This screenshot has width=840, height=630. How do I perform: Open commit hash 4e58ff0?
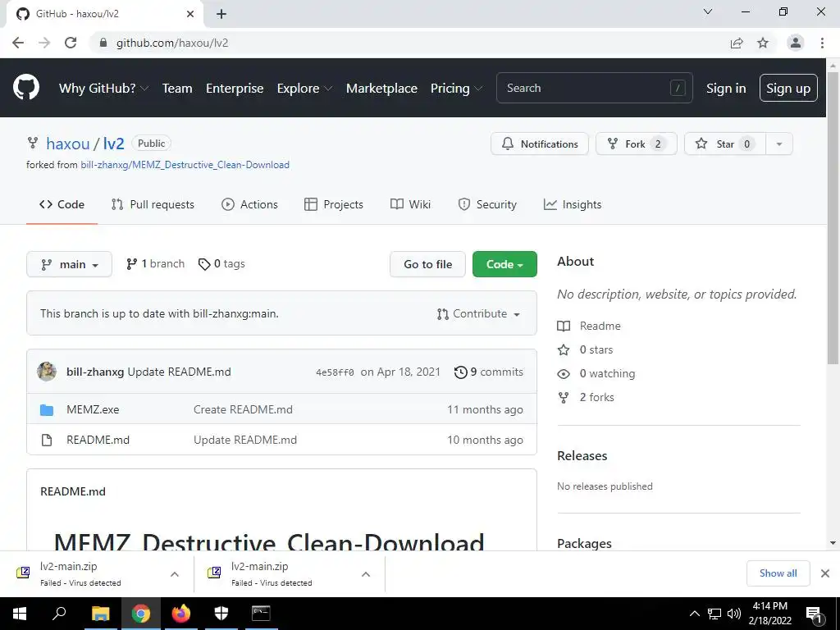click(335, 372)
